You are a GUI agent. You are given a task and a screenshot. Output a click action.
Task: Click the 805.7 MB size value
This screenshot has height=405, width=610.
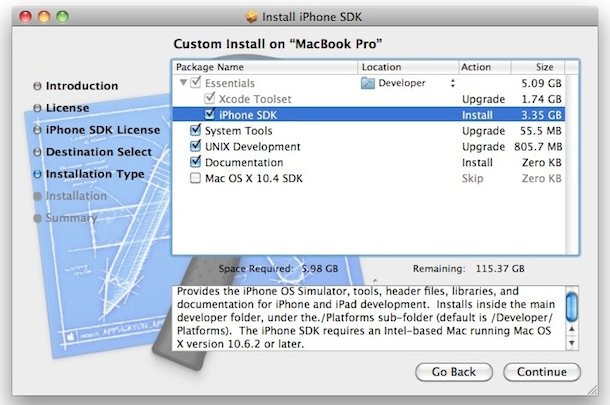pos(538,147)
